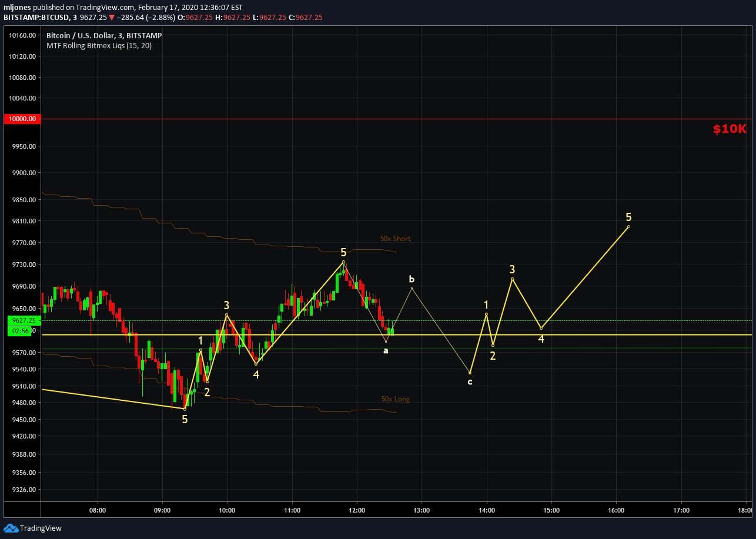Click the 9510.00 price axis label

(x=25, y=386)
